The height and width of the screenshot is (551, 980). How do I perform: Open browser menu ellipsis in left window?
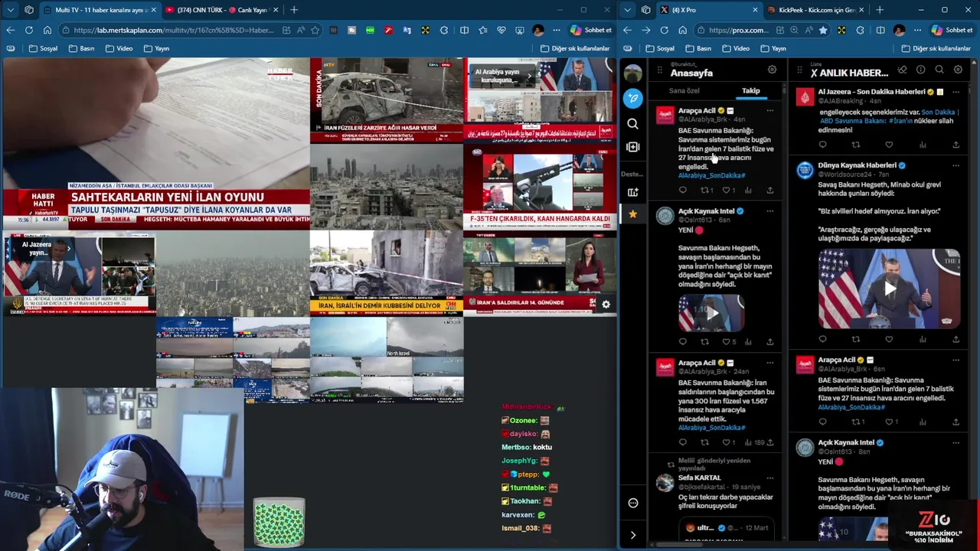(x=557, y=30)
